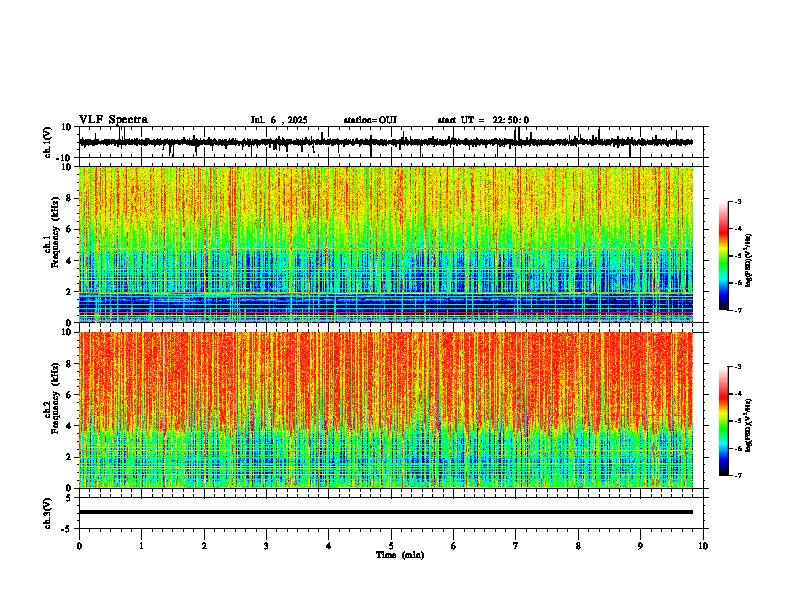Click inside the ch.1 spectrogram panel

tap(386, 244)
